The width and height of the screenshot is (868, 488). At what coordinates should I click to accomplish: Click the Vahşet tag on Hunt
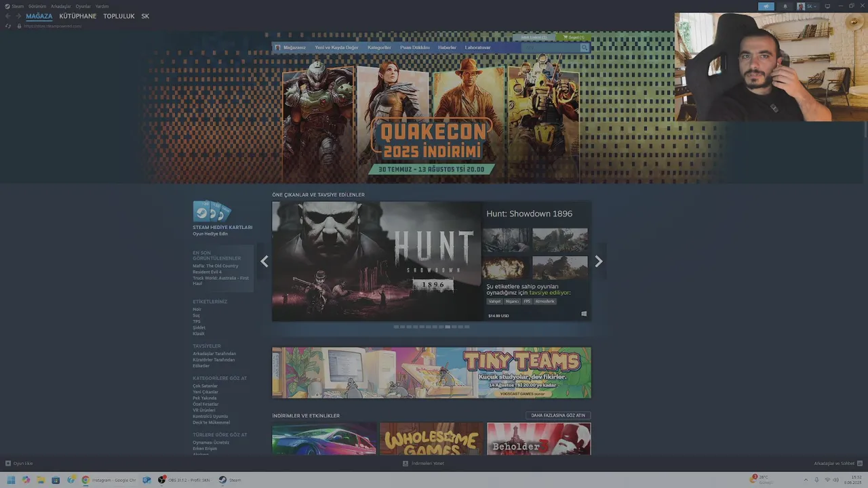tap(495, 301)
